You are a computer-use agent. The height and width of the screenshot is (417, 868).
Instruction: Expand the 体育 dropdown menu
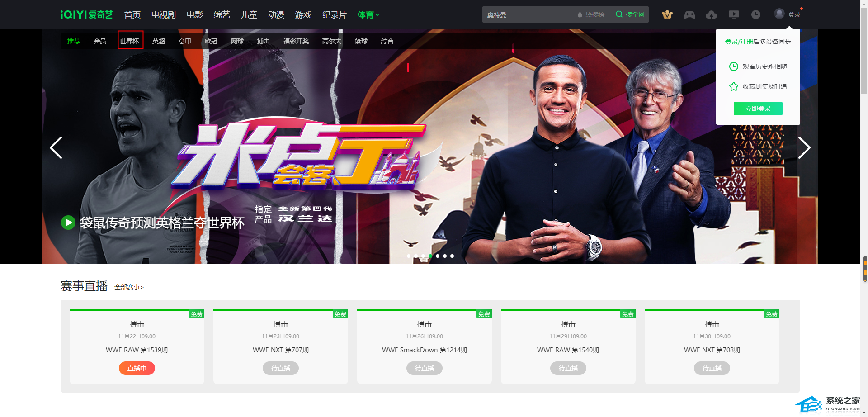tap(368, 15)
